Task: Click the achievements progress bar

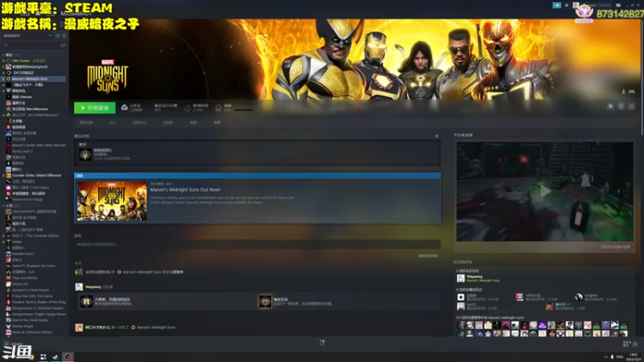Action: click(244, 110)
